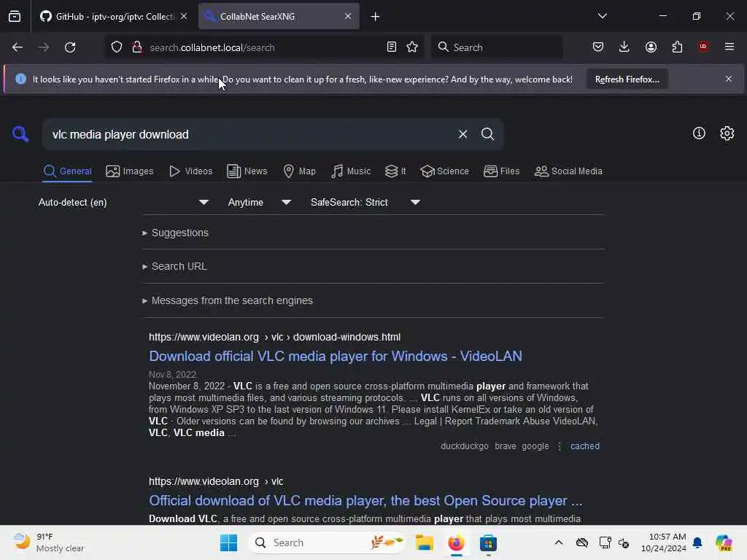
Task: Select the Map search category
Action: pos(299,171)
